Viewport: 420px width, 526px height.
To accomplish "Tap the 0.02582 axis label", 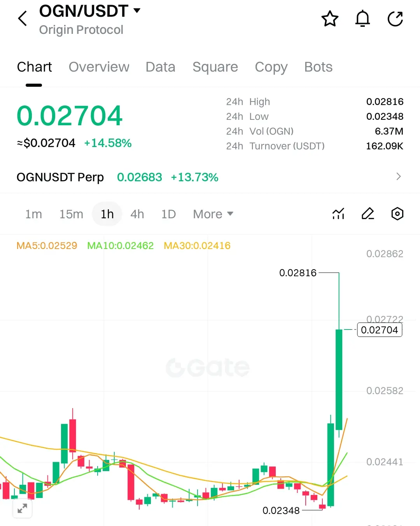I will [385, 391].
